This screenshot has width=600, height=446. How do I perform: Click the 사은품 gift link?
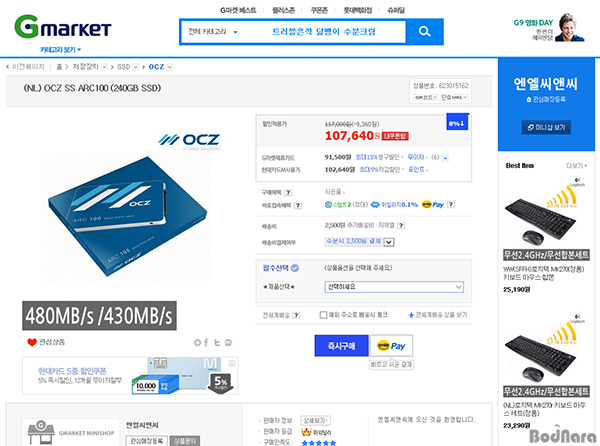(x=333, y=192)
